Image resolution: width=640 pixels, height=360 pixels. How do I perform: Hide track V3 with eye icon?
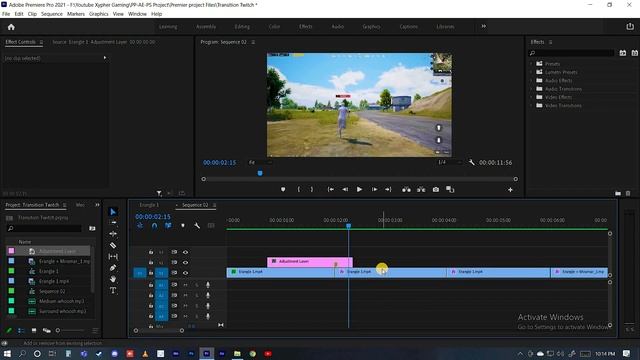(185, 252)
